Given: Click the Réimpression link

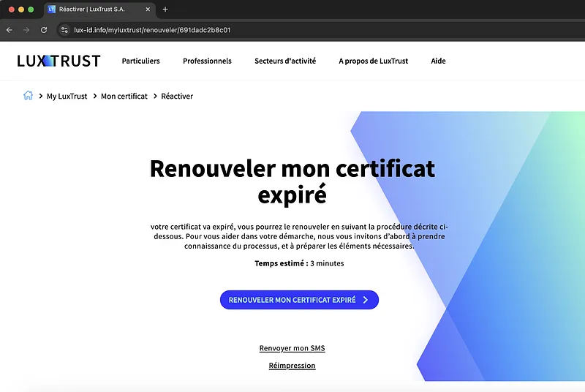Looking at the screenshot, I should (292, 366).
